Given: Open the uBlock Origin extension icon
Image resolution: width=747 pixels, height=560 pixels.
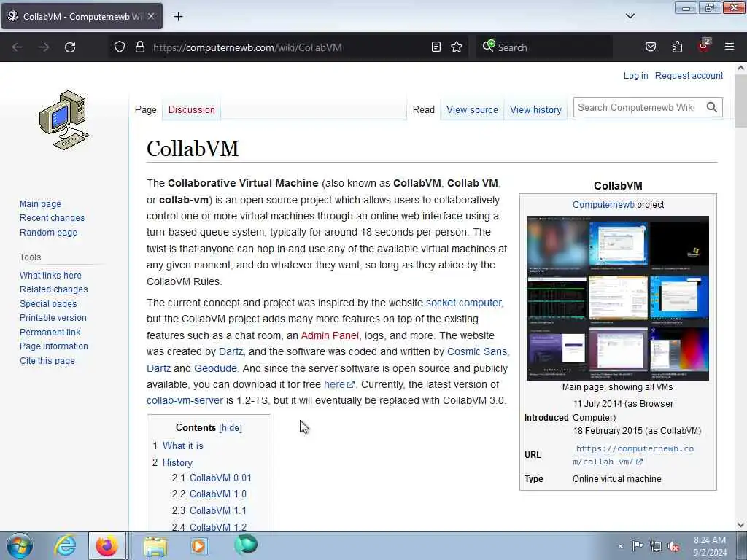Looking at the screenshot, I should click(x=704, y=46).
